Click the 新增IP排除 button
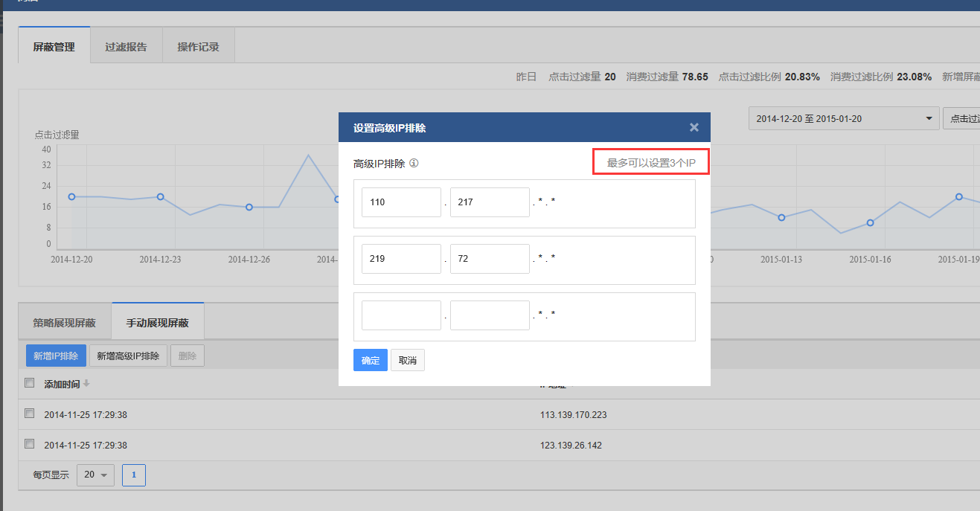This screenshot has width=980, height=511. point(56,356)
